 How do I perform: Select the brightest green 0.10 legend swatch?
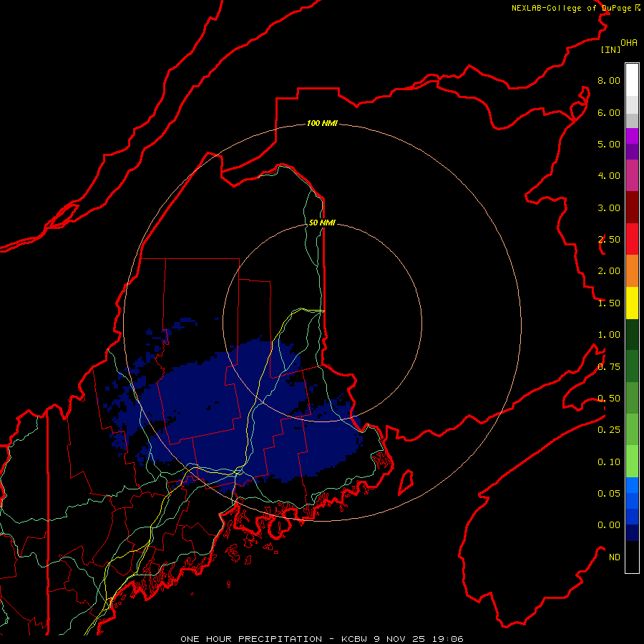click(632, 462)
